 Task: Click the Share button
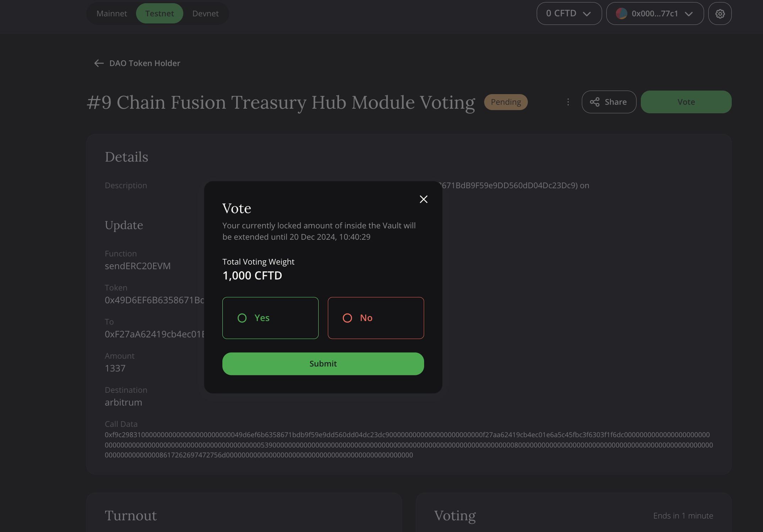(x=609, y=102)
